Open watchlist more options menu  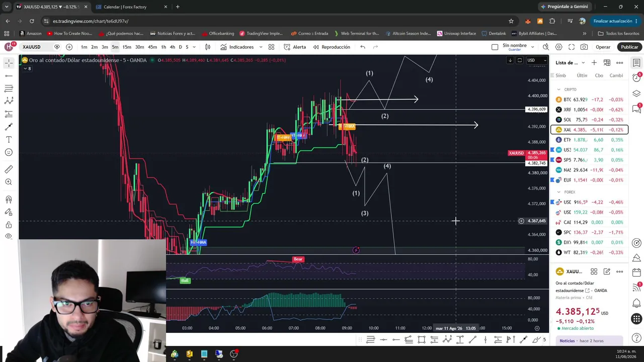619,63
